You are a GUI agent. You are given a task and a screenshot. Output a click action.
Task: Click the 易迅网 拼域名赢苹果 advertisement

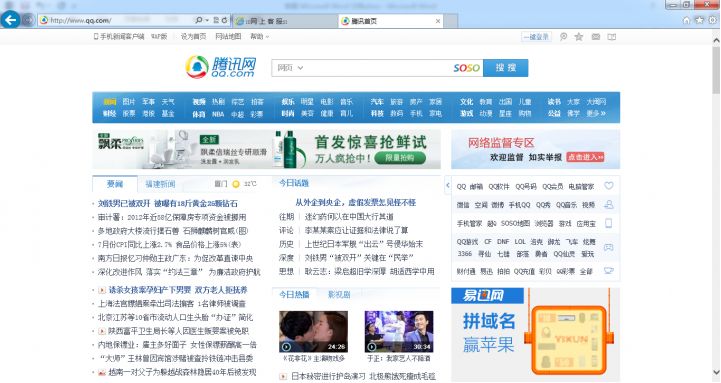pyautogui.click(x=535, y=334)
